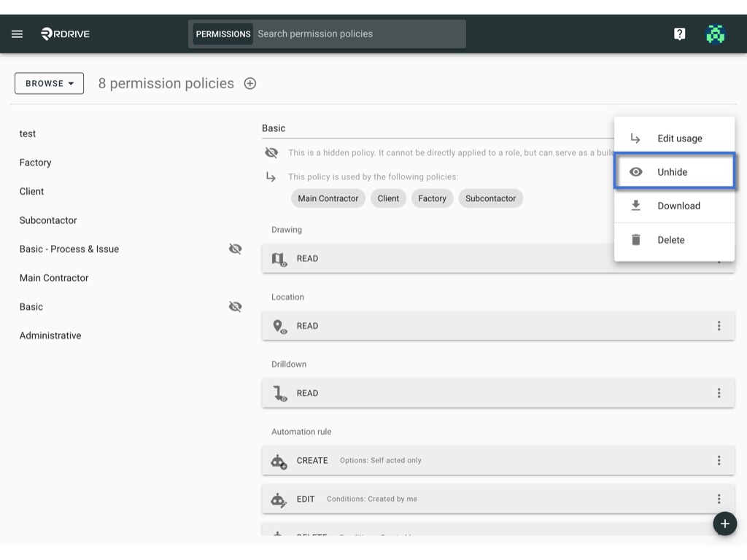This screenshot has width=747, height=560.
Task: Choose Download from the context menu
Action: click(674, 206)
